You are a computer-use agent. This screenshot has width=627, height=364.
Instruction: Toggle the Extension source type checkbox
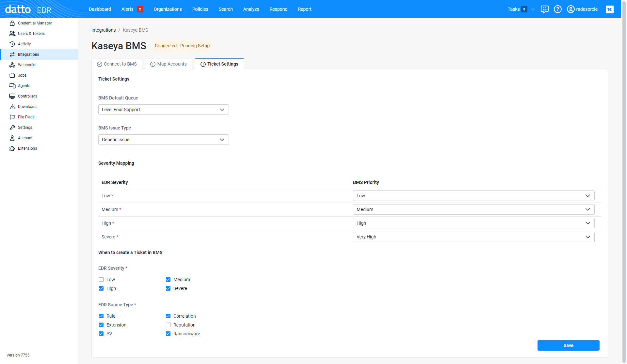[101, 325]
